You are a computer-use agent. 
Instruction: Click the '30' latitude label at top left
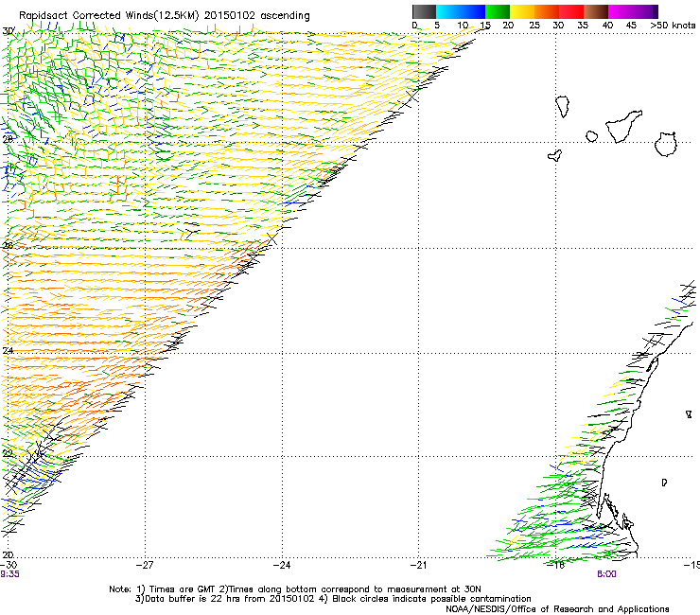[8, 31]
